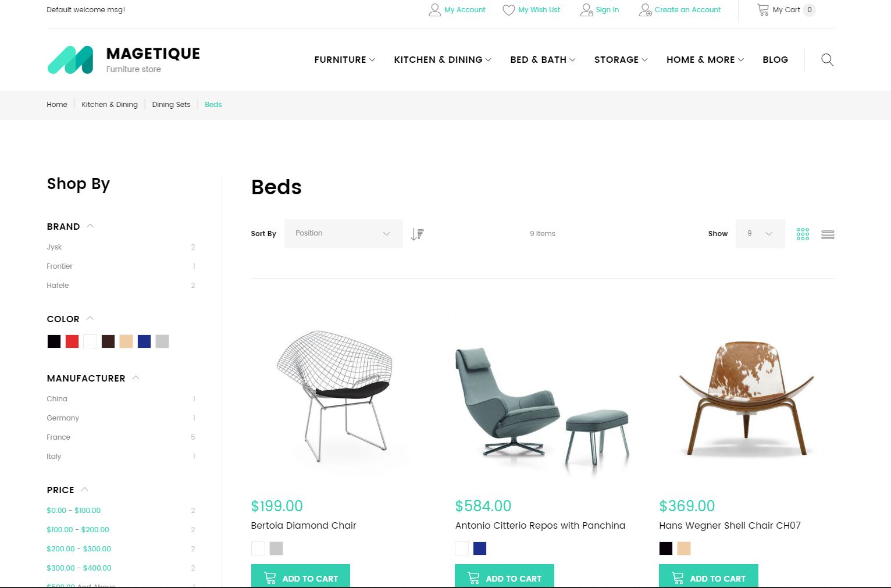The height and width of the screenshot is (588, 891).
Task: Select blue swatch on Antonio Citterio Repos
Action: 480,548
